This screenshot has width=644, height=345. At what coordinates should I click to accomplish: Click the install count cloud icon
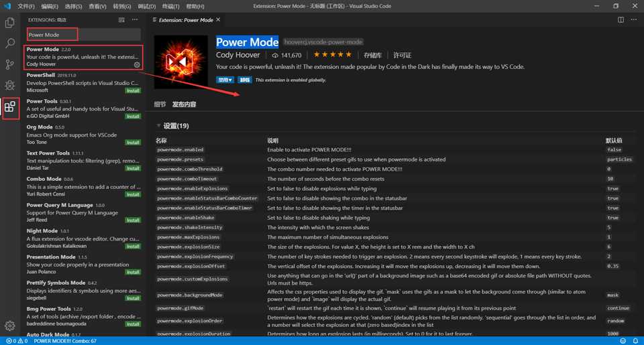click(275, 55)
